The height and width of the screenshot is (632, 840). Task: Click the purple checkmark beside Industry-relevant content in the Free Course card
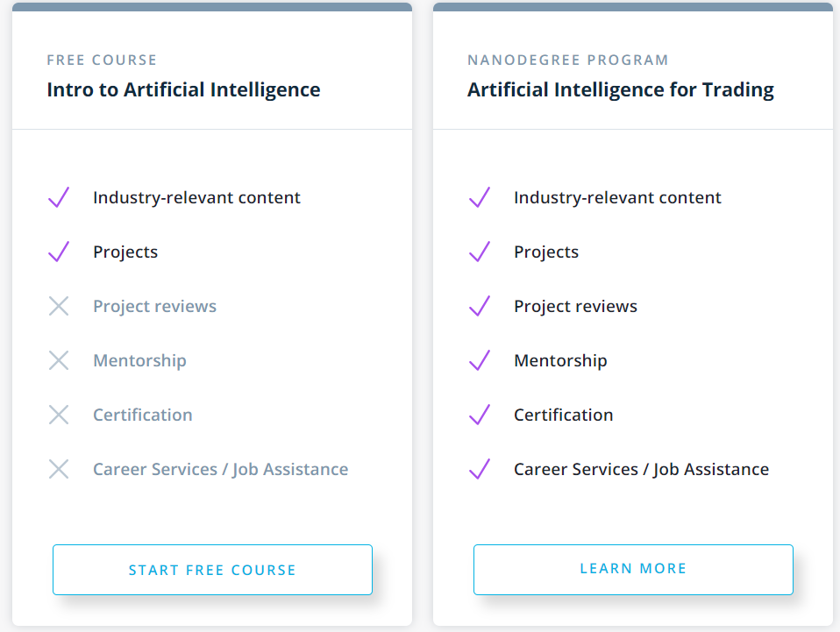[59, 197]
